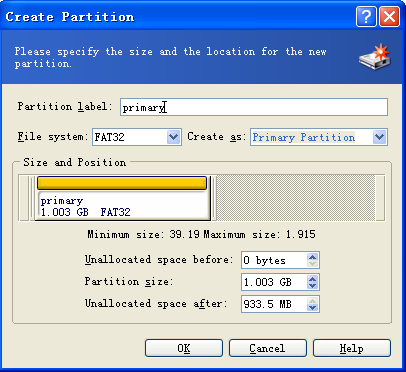The image size is (406, 372).
Task: Click the title bar help question-mark button
Action: 366,17
